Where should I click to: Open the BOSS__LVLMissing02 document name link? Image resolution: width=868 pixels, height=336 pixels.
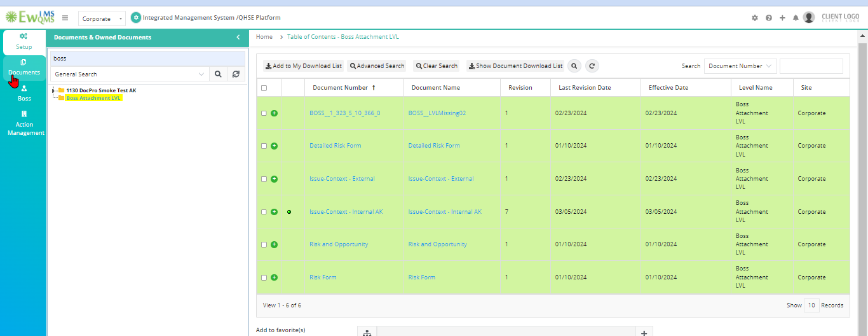coord(437,113)
